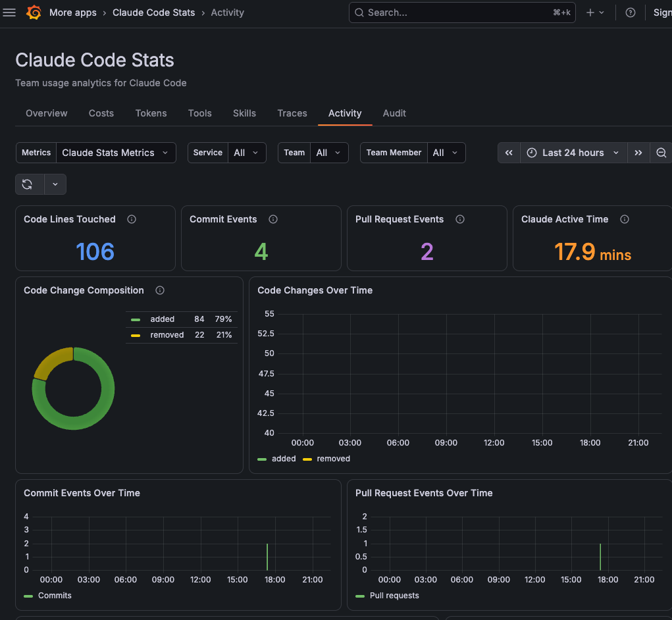Screen dimensions: 672x620
Task: Open Commit Events Over Time panel title
Action: tap(82, 493)
